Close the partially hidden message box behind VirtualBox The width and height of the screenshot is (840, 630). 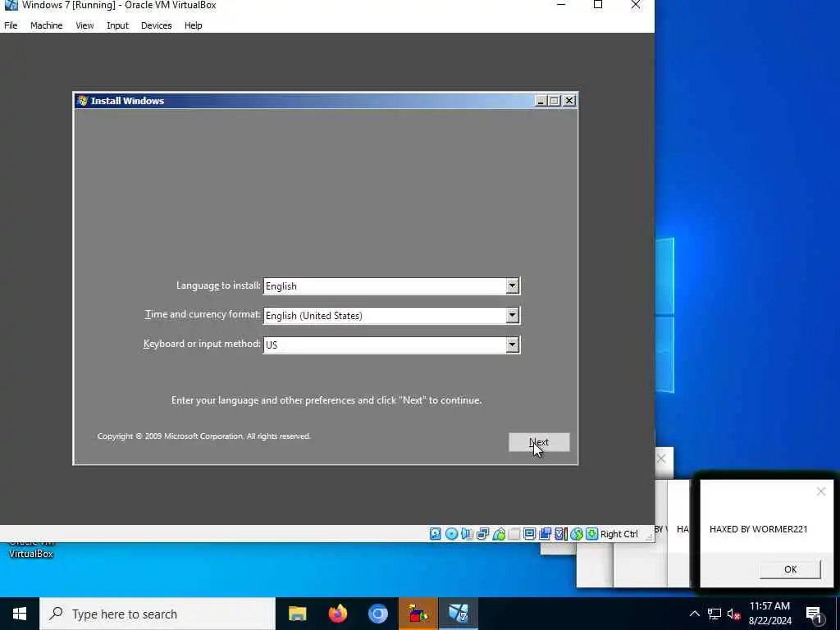coord(661,459)
